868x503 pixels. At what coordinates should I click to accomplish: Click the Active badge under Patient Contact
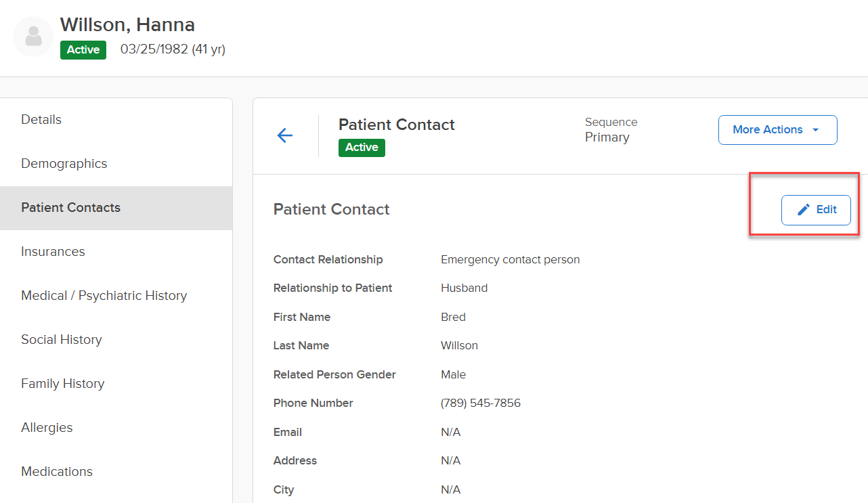click(362, 148)
